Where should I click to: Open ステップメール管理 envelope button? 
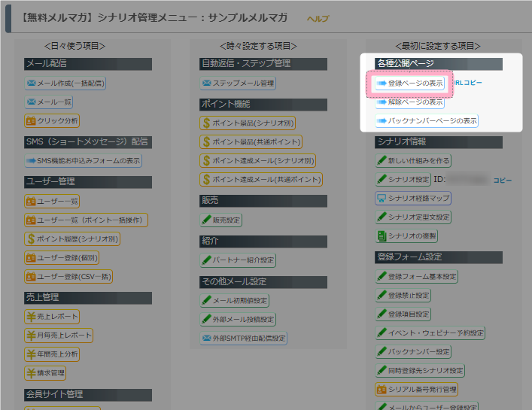(x=238, y=83)
